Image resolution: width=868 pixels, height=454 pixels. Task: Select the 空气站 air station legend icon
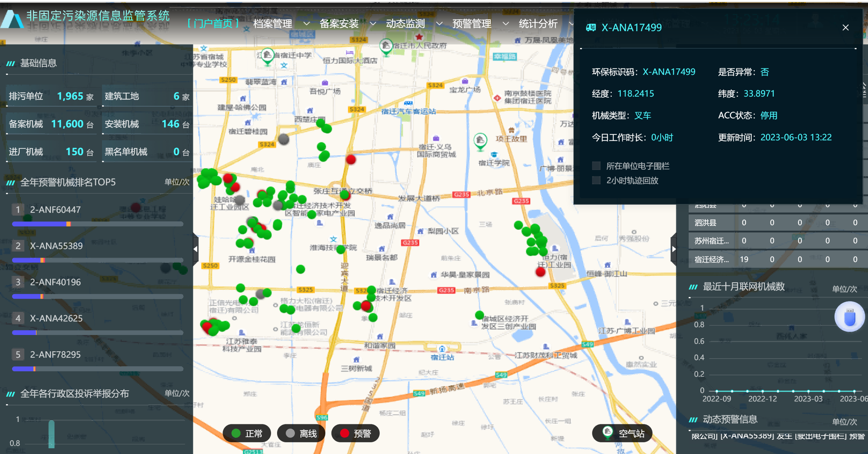pos(608,433)
